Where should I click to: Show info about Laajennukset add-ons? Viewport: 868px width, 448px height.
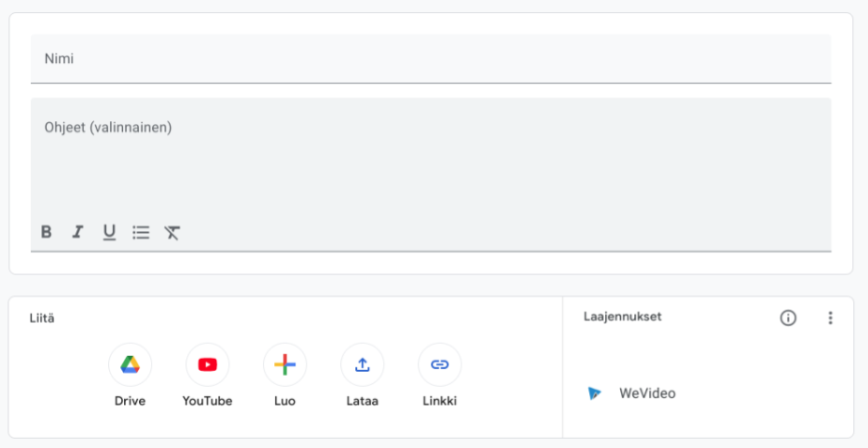click(x=788, y=317)
